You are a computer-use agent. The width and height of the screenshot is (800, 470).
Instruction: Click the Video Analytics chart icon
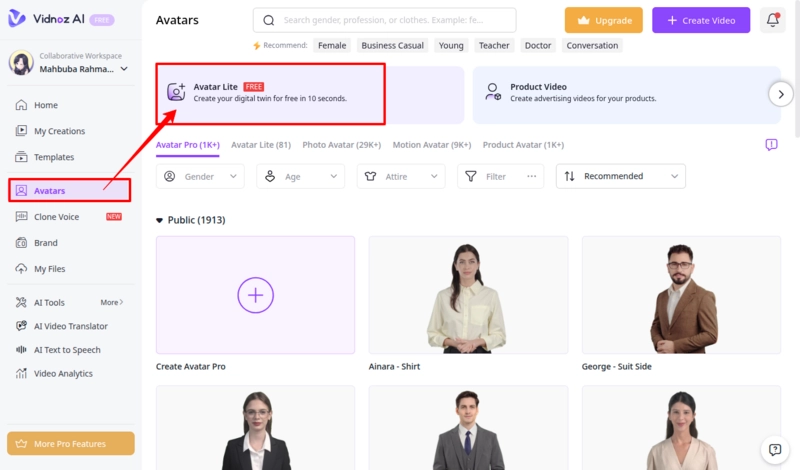coord(21,373)
